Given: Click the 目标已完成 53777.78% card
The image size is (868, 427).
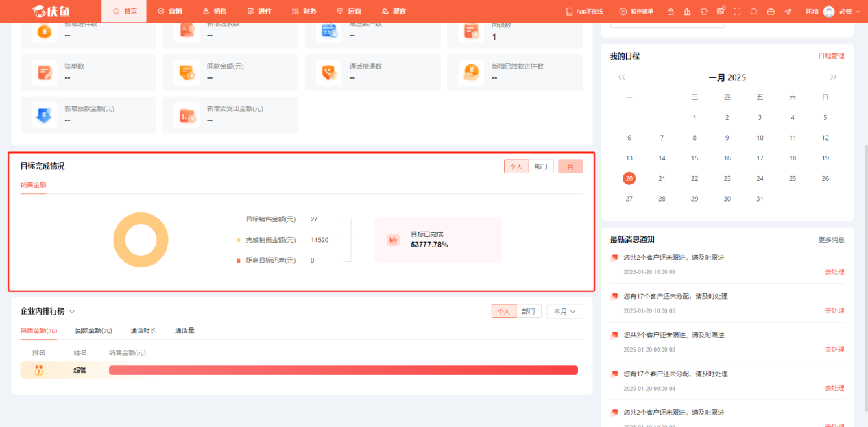Looking at the screenshot, I should [437, 240].
